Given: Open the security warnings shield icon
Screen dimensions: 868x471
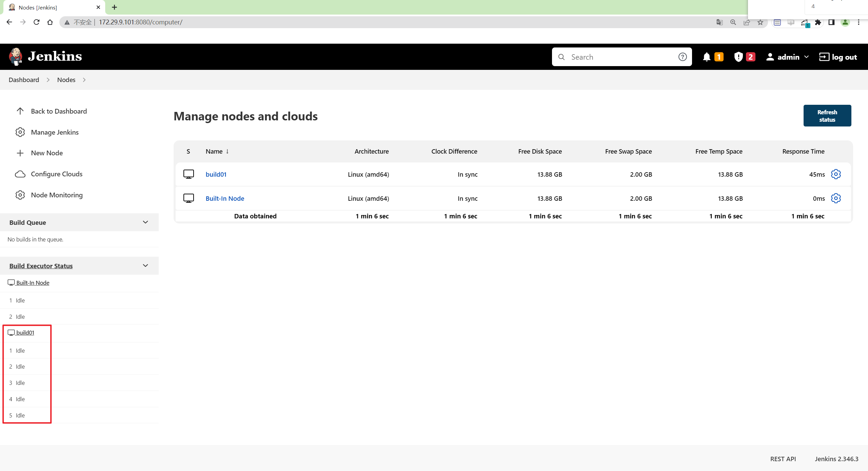Looking at the screenshot, I should pyautogui.click(x=738, y=57).
